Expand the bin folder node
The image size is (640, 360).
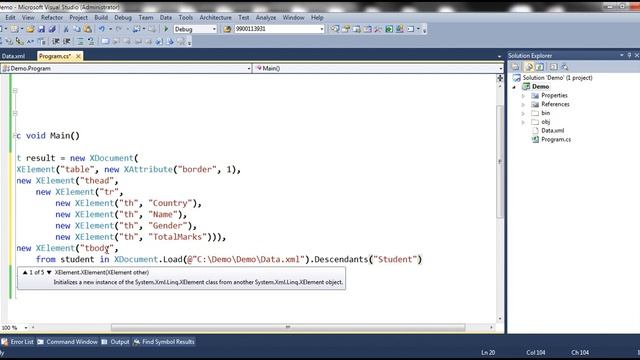click(523, 113)
